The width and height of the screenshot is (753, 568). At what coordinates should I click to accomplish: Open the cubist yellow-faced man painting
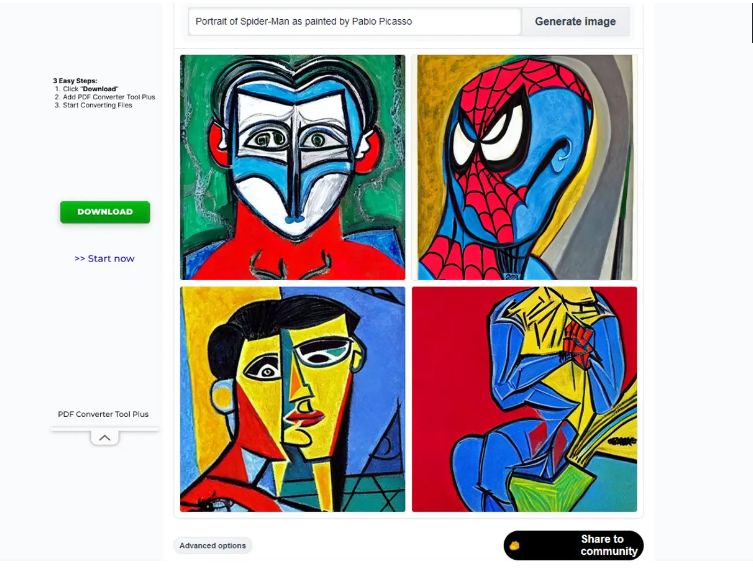[x=292, y=399]
